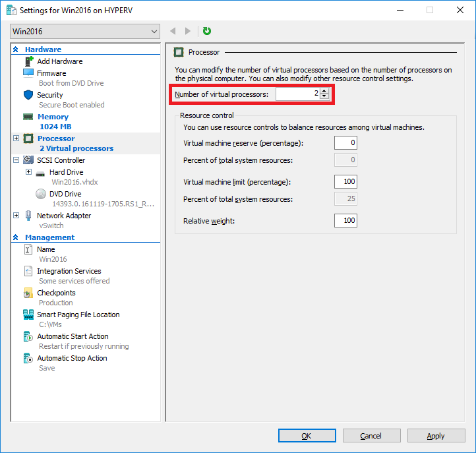Screen dimensions: 476x453
Task: Click the OK button
Action: tap(307, 436)
